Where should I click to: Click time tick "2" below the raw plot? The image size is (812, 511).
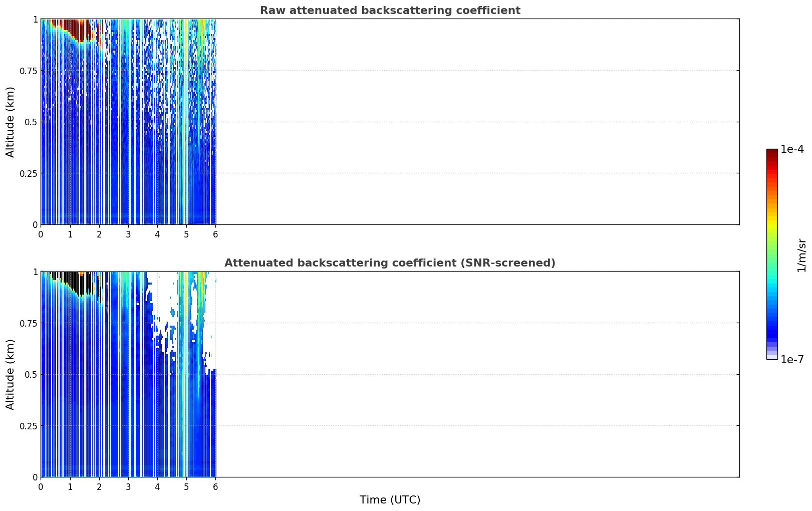coord(99,234)
